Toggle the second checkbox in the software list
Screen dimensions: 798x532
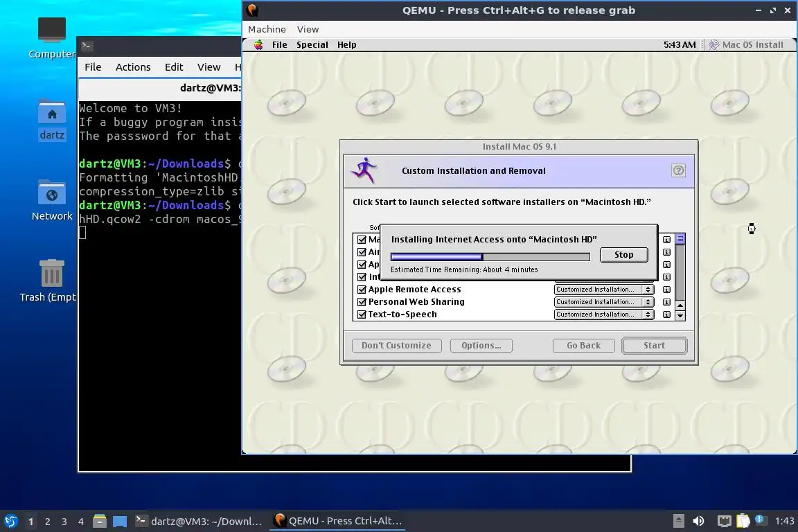(x=362, y=252)
